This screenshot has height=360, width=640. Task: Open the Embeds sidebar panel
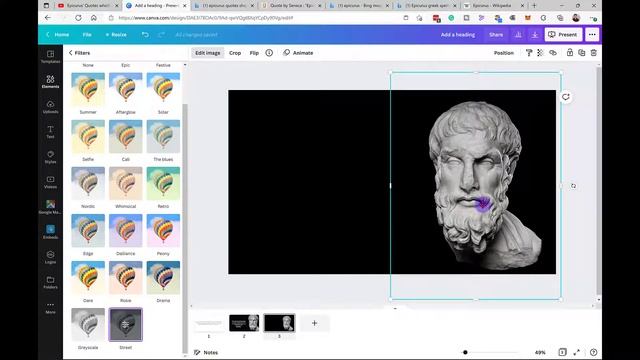(x=50, y=232)
